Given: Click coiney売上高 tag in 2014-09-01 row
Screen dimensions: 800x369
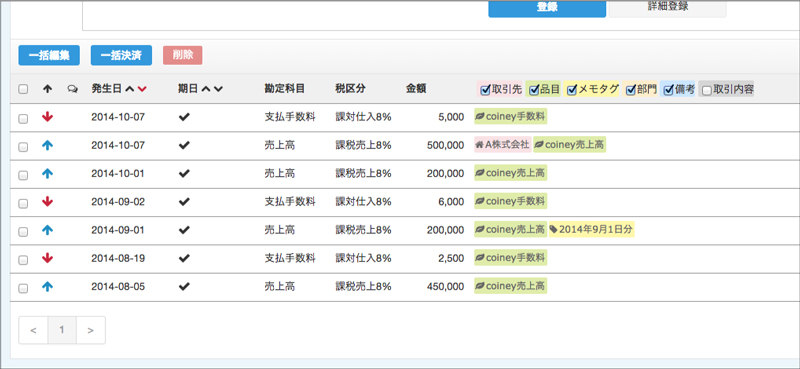Looking at the screenshot, I should click(x=510, y=230).
